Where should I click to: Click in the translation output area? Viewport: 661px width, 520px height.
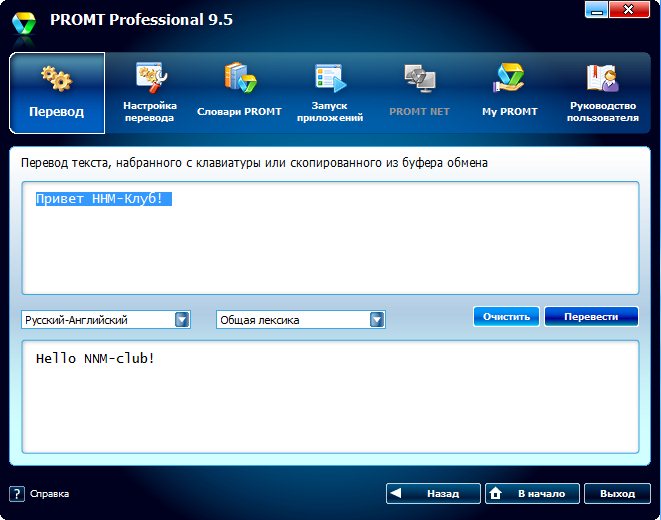point(330,397)
